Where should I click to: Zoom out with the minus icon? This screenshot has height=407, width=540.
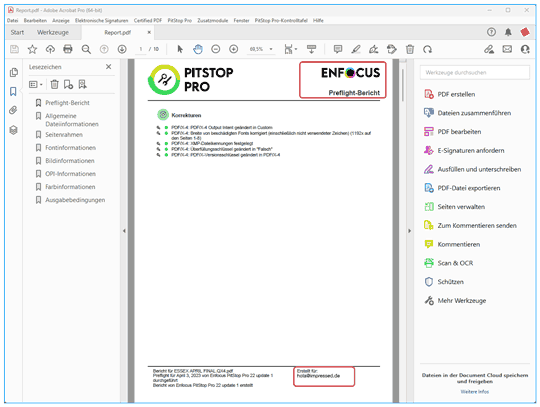click(x=216, y=49)
